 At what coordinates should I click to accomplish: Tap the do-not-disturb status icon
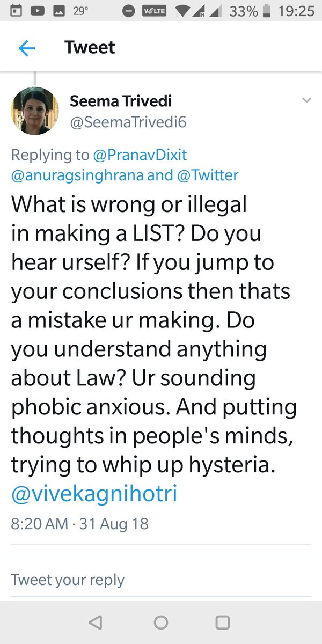pyautogui.click(x=128, y=11)
